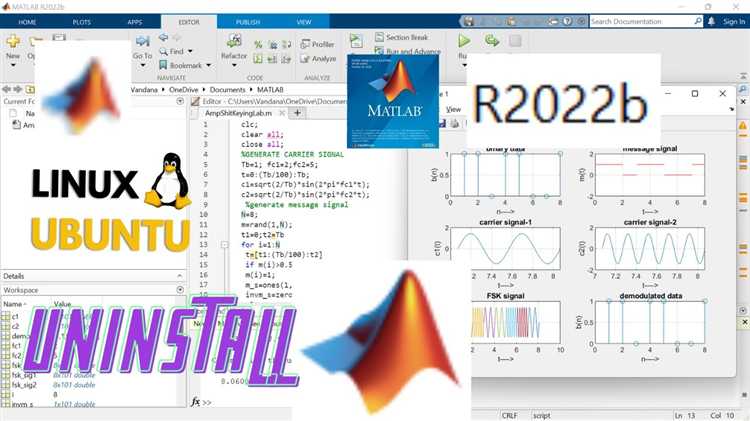Add a new editor tab with plus
Viewport: 750px width, 421px height.
click(297, 113)
